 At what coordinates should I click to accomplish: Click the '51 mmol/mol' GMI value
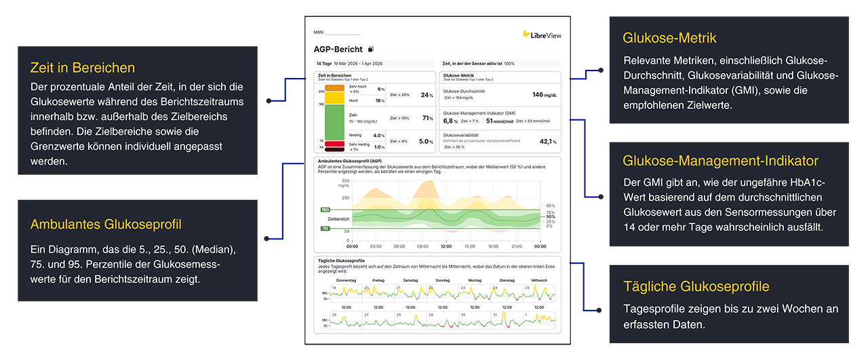coord(499,121)
